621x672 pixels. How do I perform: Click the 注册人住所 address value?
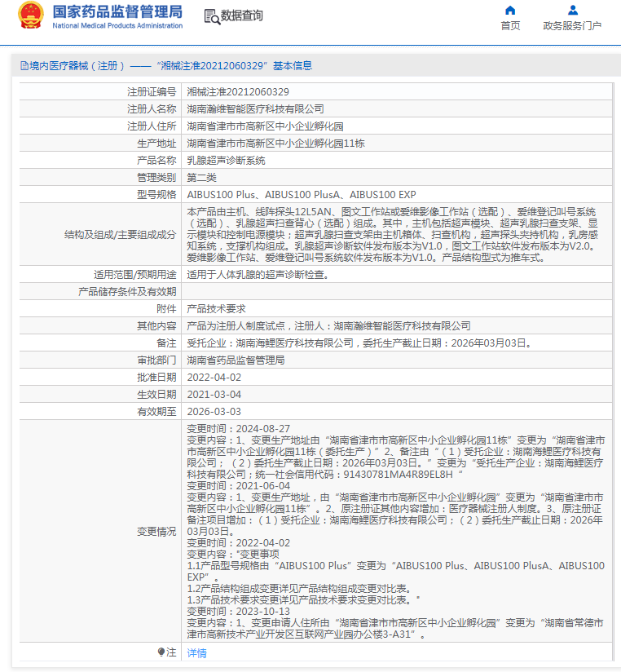(x=265, y=126)
